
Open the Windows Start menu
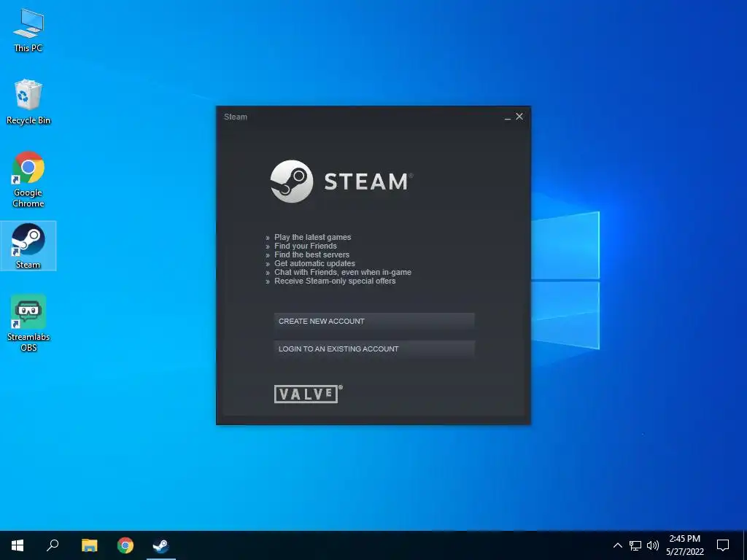18,545
